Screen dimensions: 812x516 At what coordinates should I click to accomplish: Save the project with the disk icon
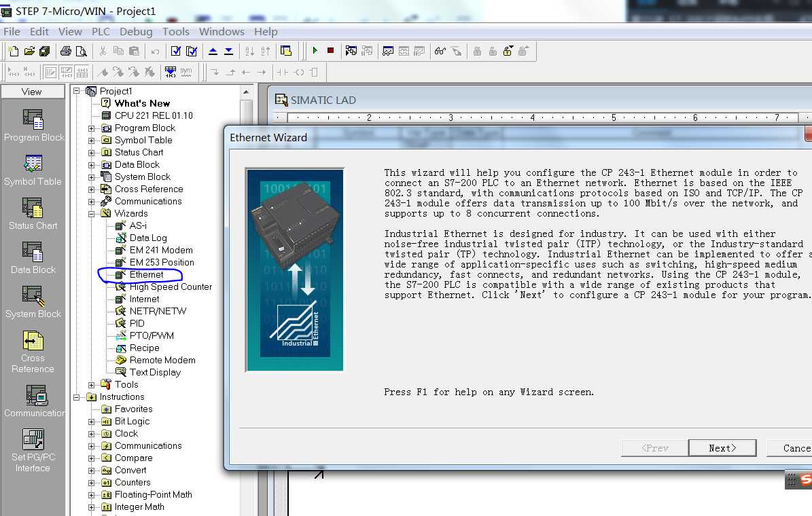45,51
